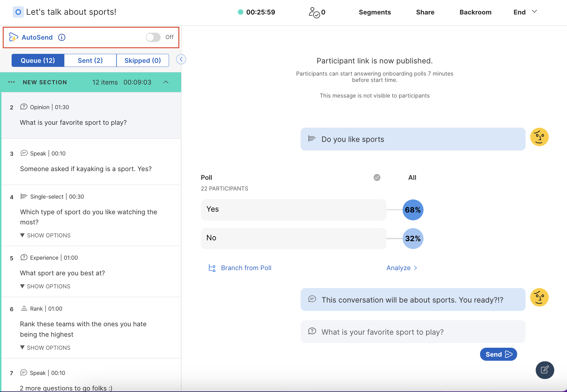Screen dimensions: 567x392
Task: Collapse the left queue panel arrow
Action: 181,59
